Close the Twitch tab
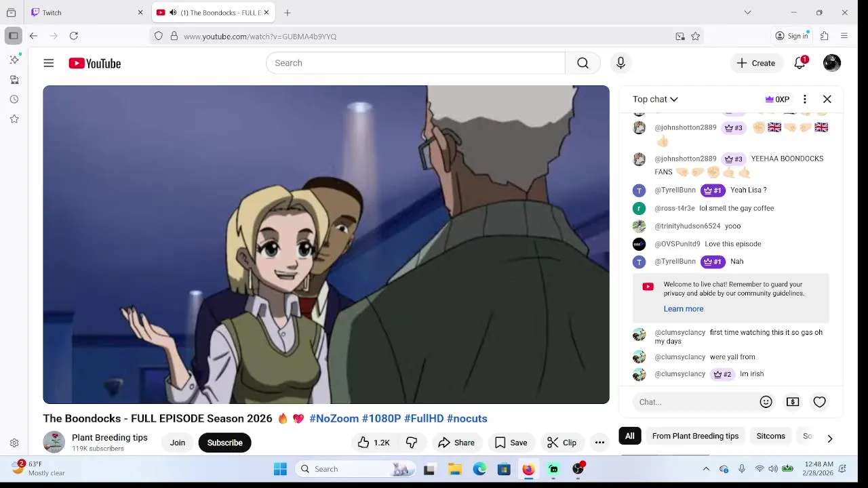This screenshot has height=488, width=868. coord(140,12)
